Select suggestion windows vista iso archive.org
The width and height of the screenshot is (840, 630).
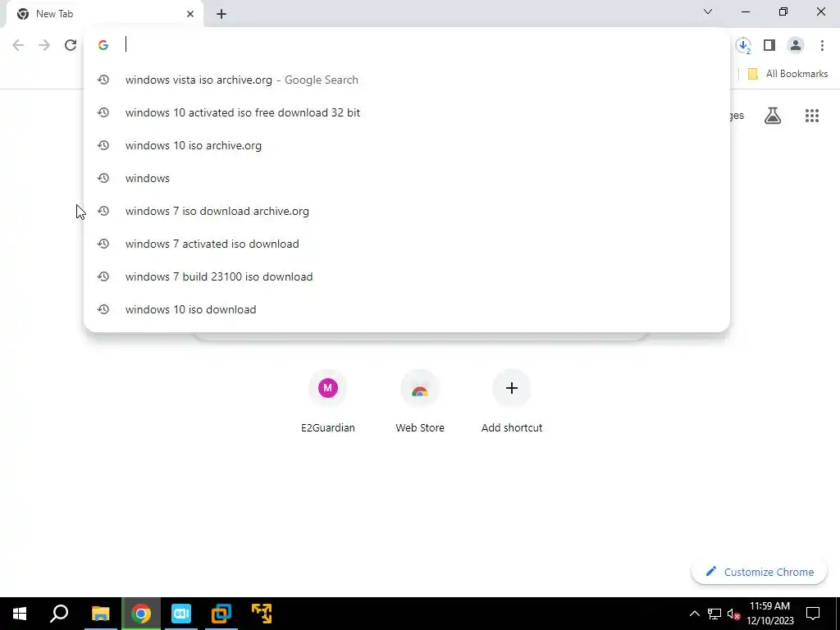pyautogui.click(x=407, y=80)
